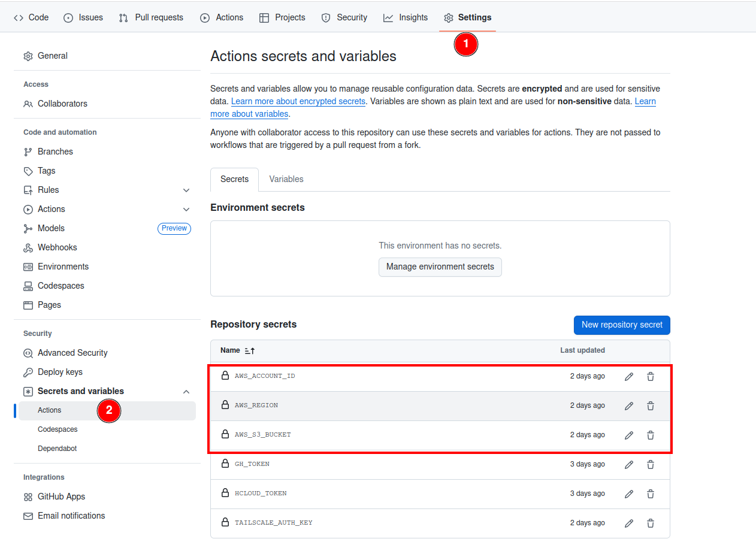Image resolution: width=756 pixels, height=554 pixels.
Task: Click the server icon beside Environments
Action: click(28, 267)
